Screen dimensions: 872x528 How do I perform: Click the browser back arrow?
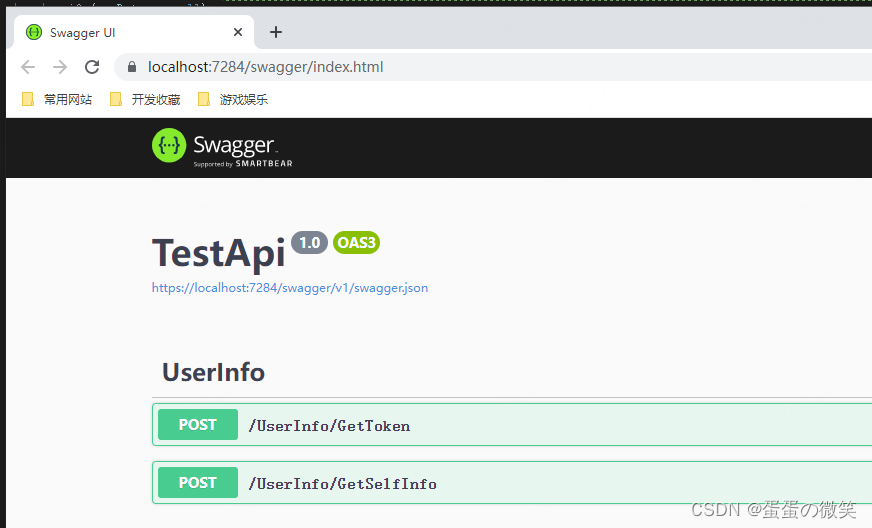point(28,67)
